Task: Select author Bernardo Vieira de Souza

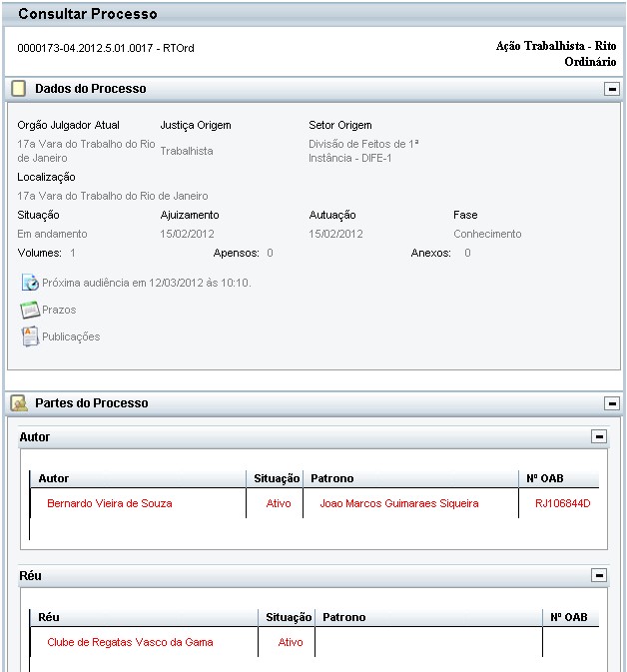Action: point(102,503)
